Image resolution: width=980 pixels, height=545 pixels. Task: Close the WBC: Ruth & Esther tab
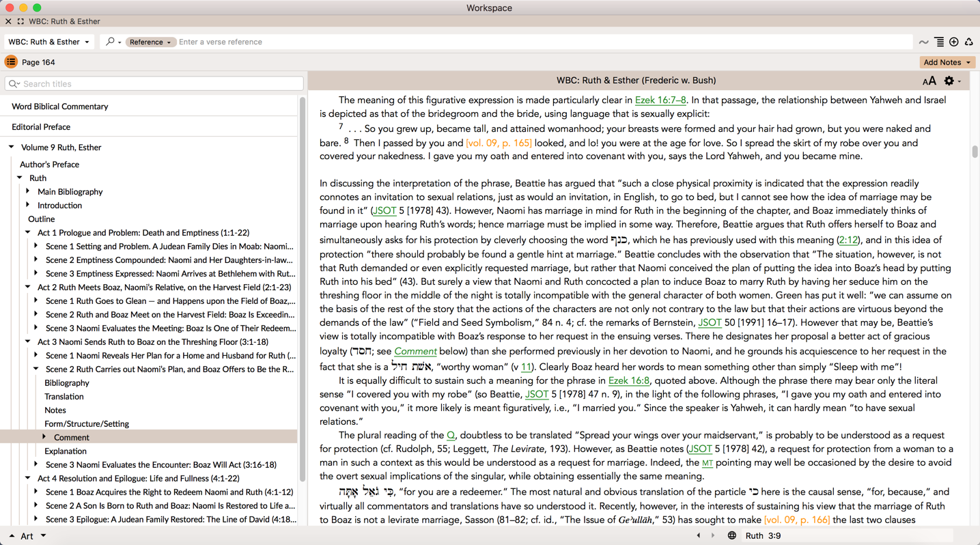click(8, 22)
